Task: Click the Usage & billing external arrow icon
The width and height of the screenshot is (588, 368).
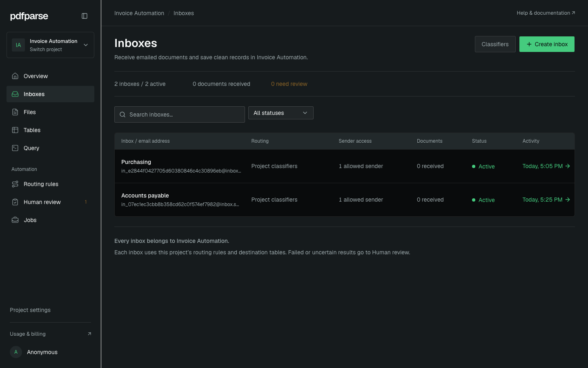Action: pos(89,334)
